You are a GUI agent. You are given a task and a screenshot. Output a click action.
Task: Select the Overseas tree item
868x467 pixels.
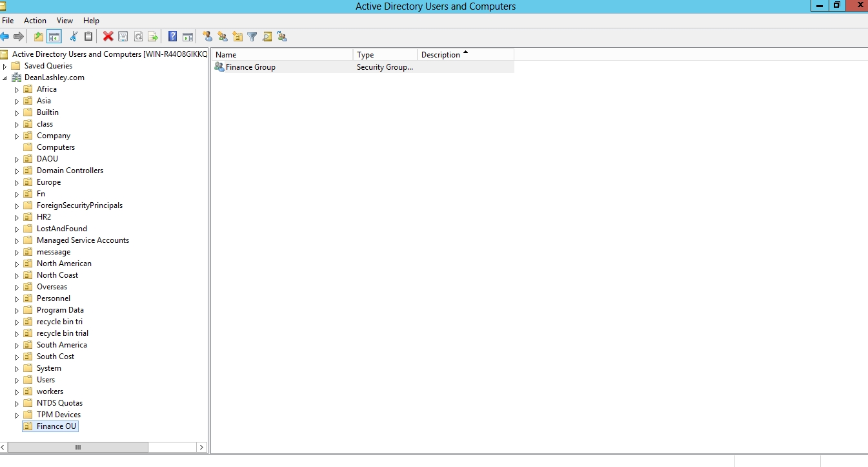(x=52, y=287)
